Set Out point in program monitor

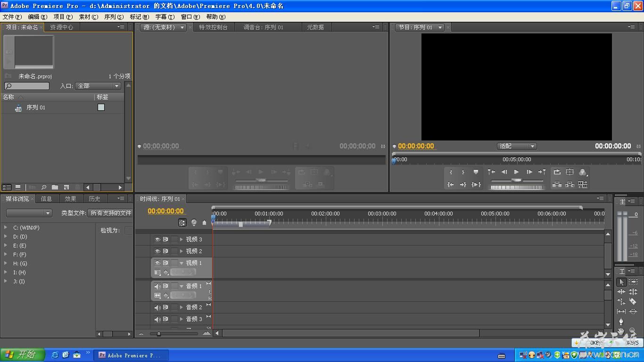(x=463, y=172)
